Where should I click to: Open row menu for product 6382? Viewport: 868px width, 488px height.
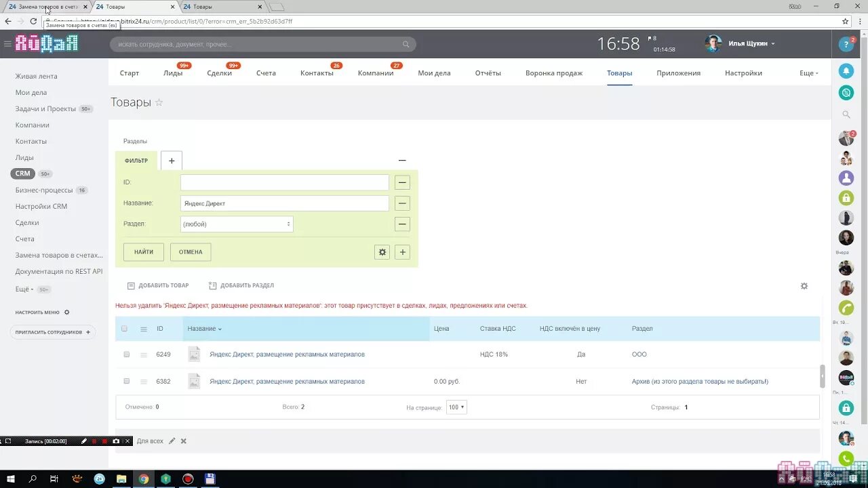(x=143, y=382)
